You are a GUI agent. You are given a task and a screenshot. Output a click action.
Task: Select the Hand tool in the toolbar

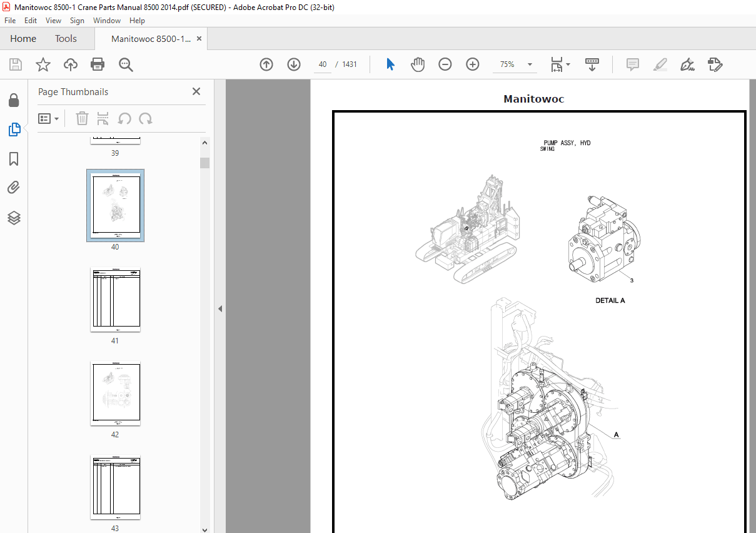tap(417, 64)
